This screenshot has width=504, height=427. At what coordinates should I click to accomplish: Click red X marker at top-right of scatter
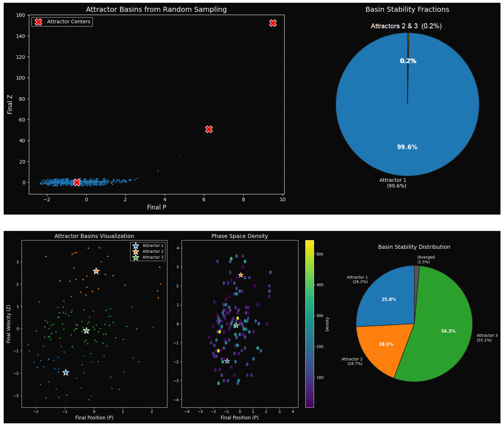click(273, 23)
